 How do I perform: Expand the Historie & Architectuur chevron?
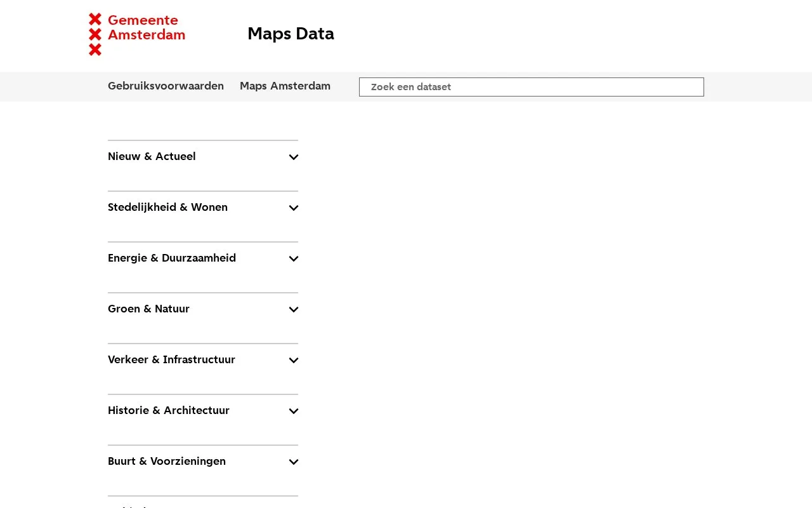[x=294, y=411]
